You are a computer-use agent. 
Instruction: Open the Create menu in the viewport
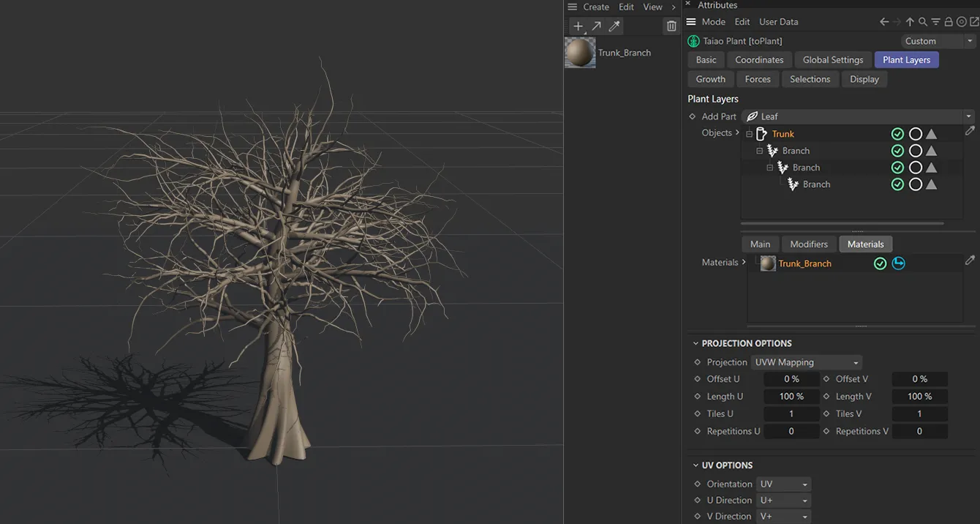tap(595, 7)
